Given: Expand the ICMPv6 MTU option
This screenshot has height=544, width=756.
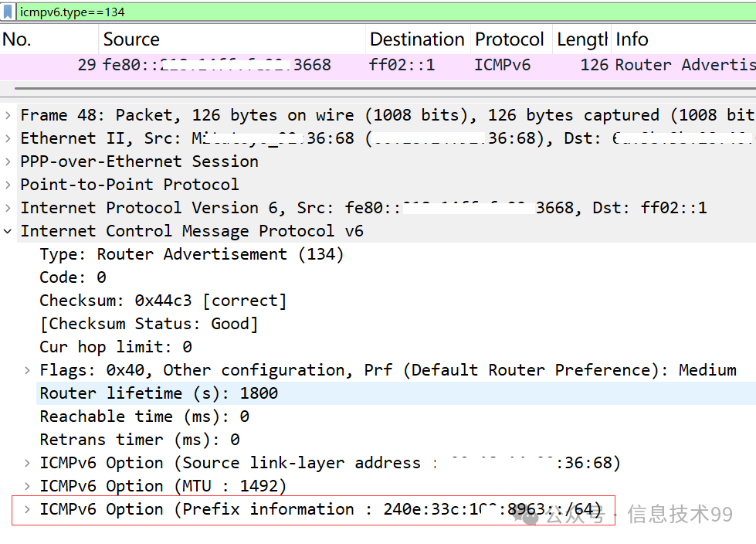Looking at the screenshot, I should click(28, 486).
